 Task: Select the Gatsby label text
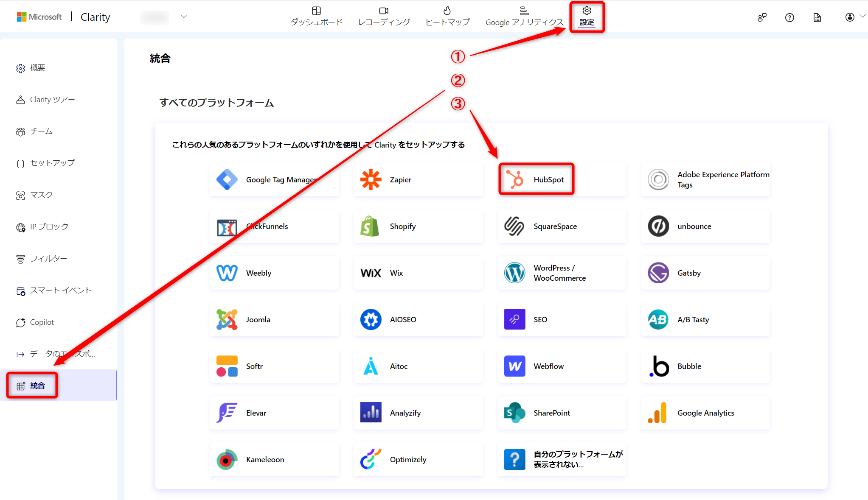coord(688,273)
